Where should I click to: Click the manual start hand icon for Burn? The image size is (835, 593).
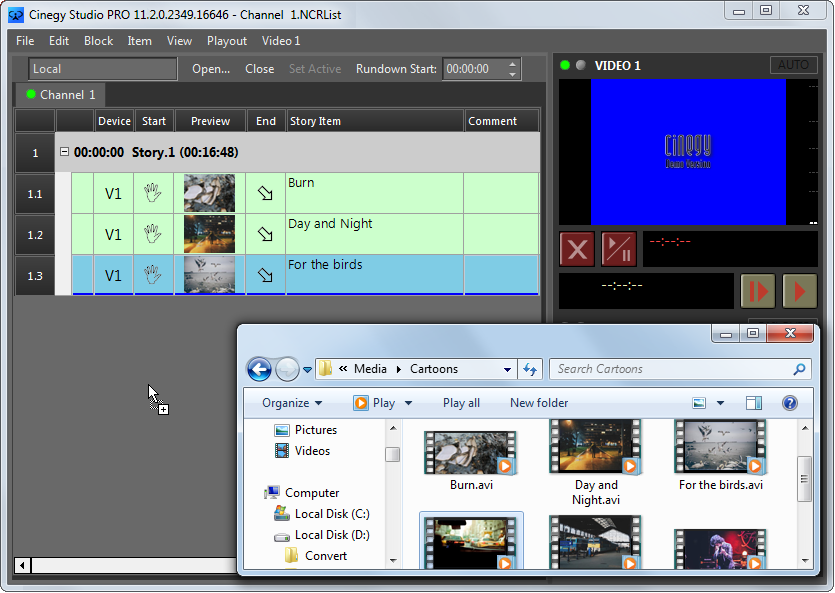click(x=153, y=193)
